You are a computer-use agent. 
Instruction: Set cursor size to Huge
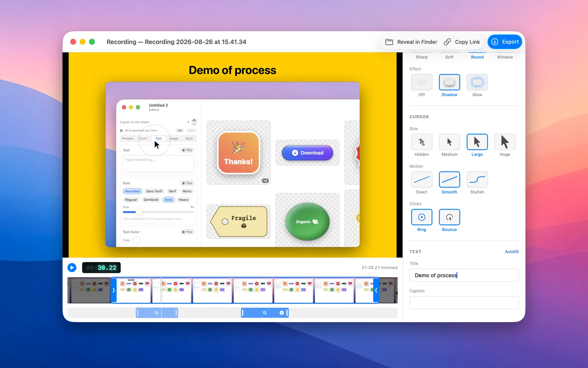tap(505, 142)
